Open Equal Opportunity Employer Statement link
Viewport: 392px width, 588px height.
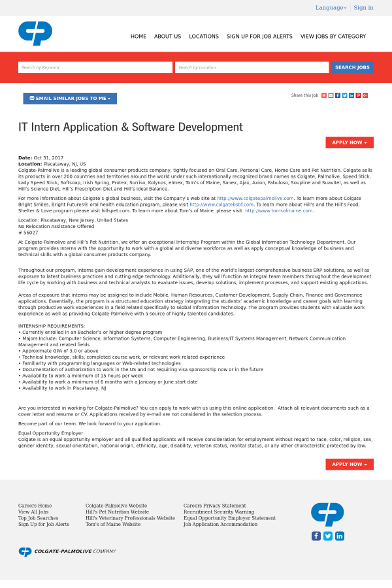229,518
